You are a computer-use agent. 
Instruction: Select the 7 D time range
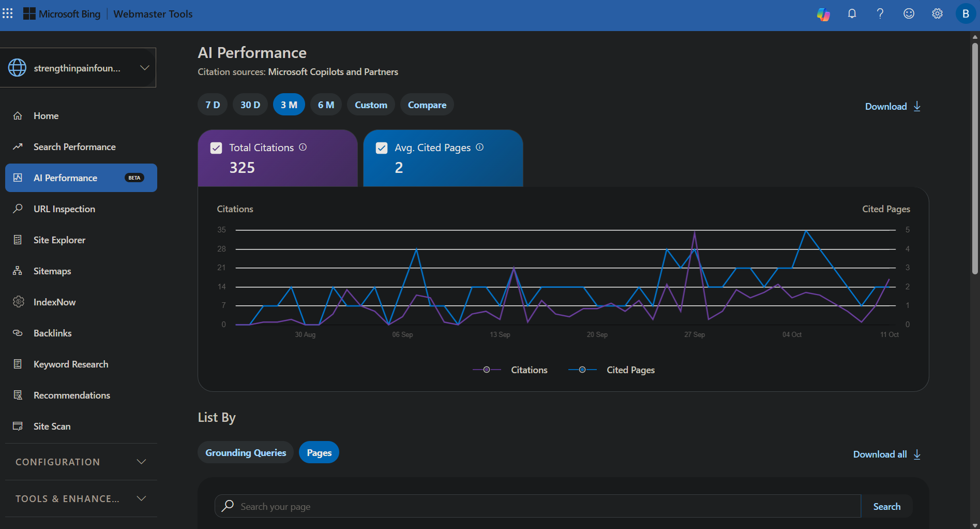click(213, 105)
